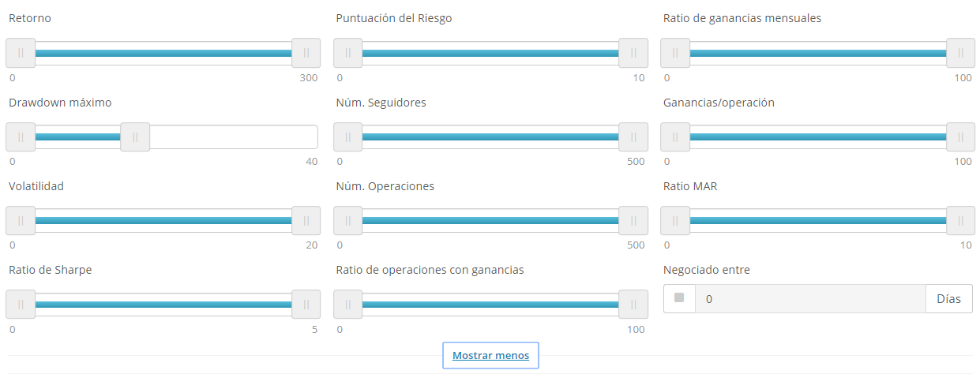This screenshot has height=374, width=980.
Task: Click the Ratio de Sharpe right handle
Action: coord(306,305)
